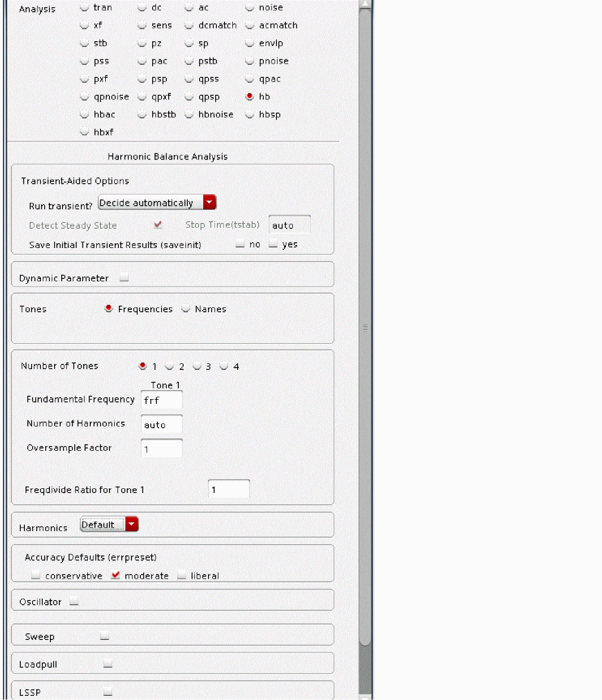Set Number of Tones to 4
The height and width of the screenshot is (700, 602).
point(224,366)
